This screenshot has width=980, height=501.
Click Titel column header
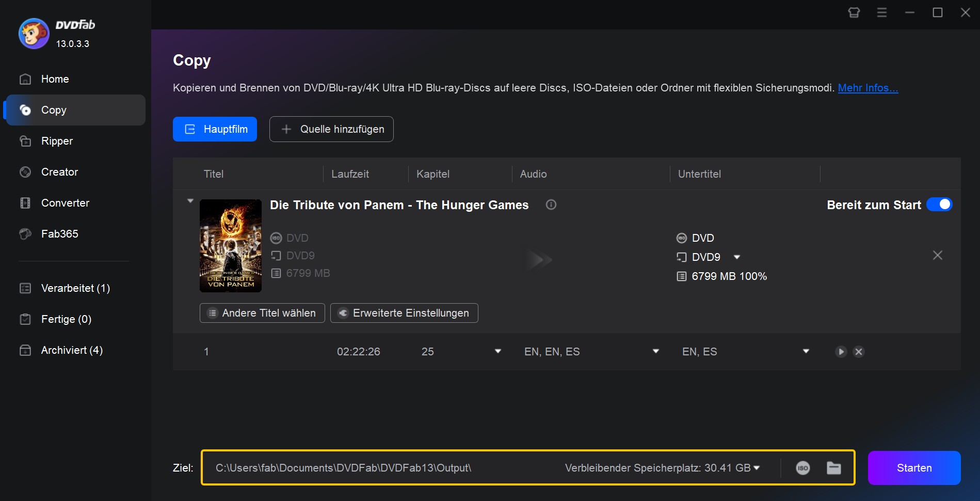pyautogui.click(x=214, y=174)
